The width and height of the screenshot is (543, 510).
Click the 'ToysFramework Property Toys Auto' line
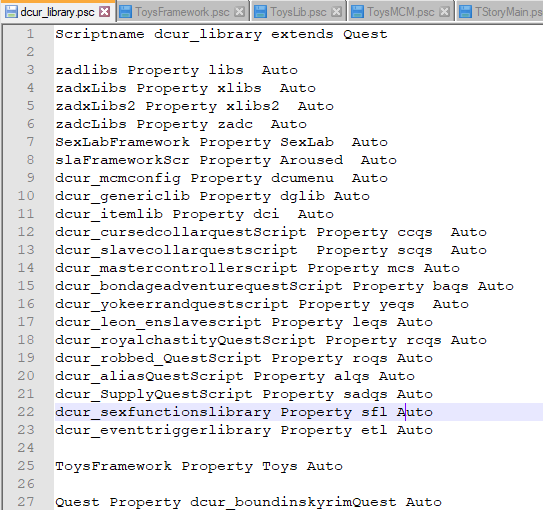[199, 466]
